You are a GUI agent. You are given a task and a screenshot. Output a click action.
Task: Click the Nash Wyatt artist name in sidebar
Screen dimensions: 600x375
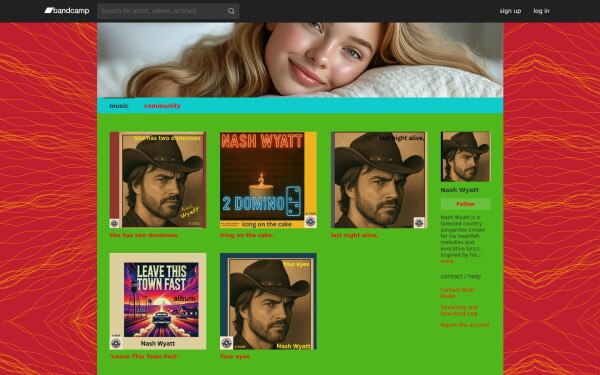click(460, 190)
